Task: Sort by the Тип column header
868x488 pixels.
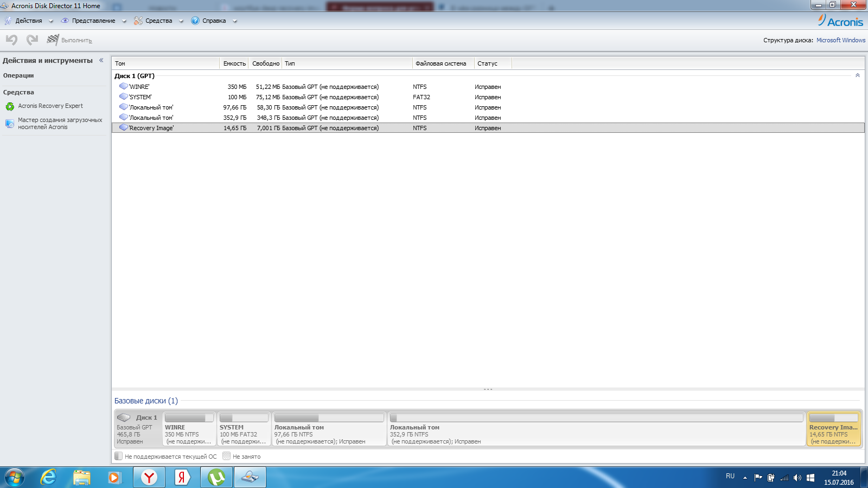Action: [x=347, y=63]
